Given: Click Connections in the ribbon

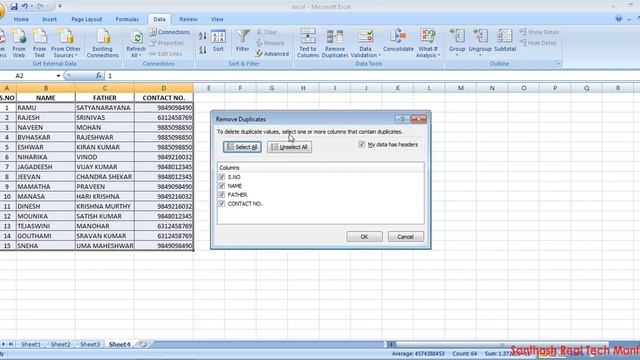Looking at the screenshot, I should point(170,32).
